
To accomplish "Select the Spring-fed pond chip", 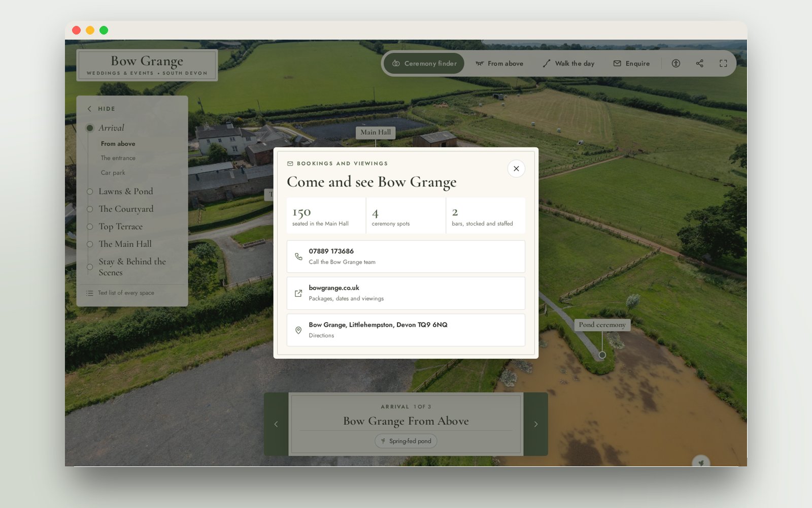I will [406, 441].
